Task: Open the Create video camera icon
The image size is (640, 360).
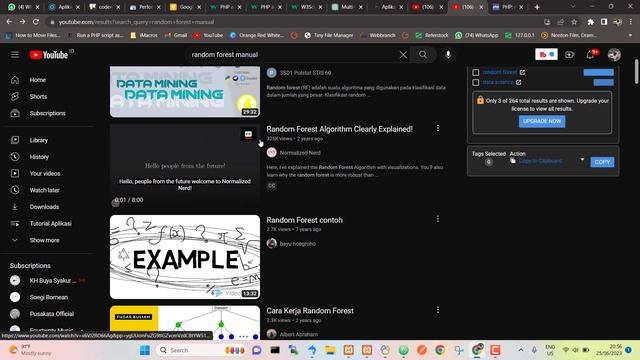Action: [x=569, y=55]
